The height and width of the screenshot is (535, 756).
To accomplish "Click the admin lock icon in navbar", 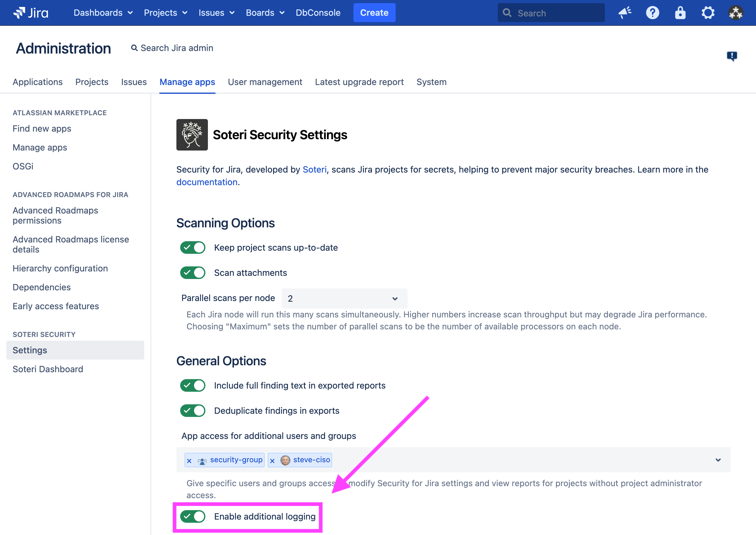I will pyautogui.click(x=680, y=13).
